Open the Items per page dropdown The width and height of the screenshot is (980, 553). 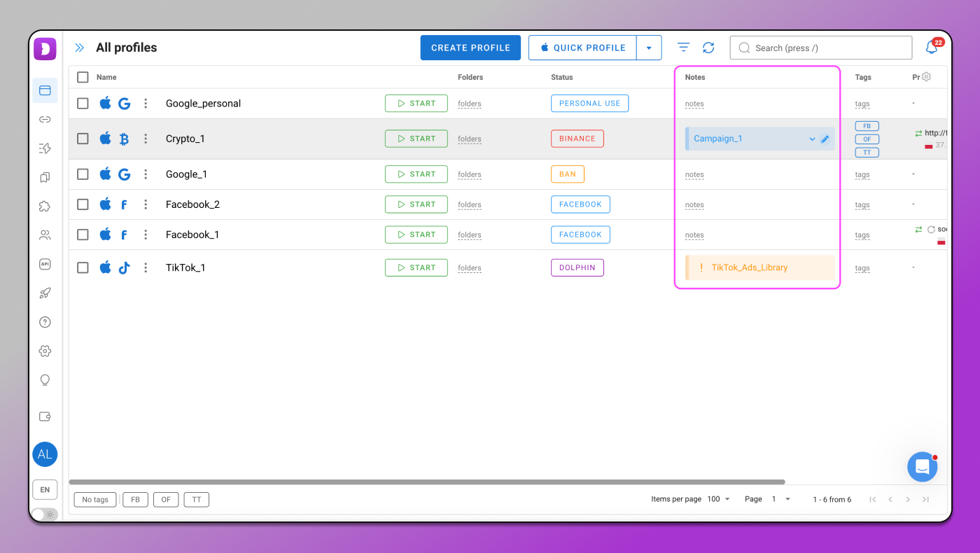coord(718,499)
